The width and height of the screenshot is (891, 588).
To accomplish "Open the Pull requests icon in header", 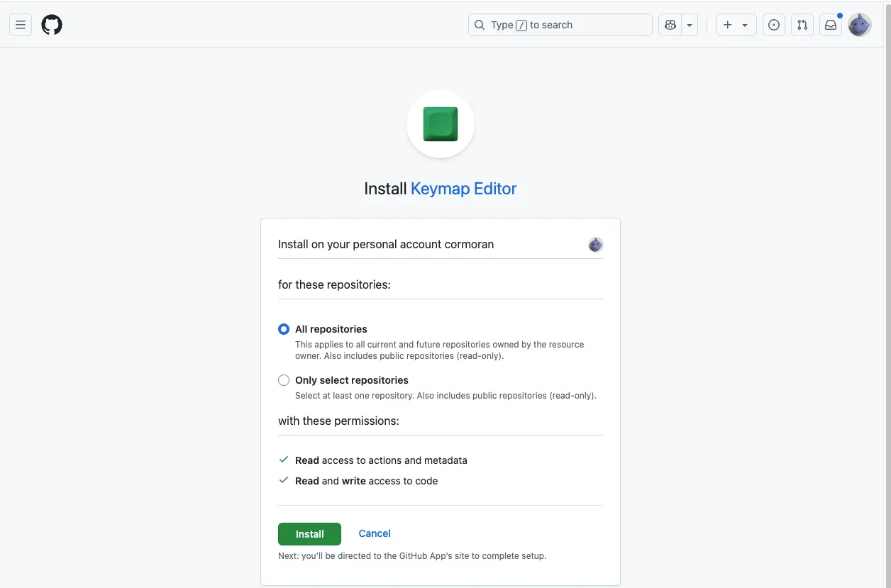I will [x=802, y=25].
